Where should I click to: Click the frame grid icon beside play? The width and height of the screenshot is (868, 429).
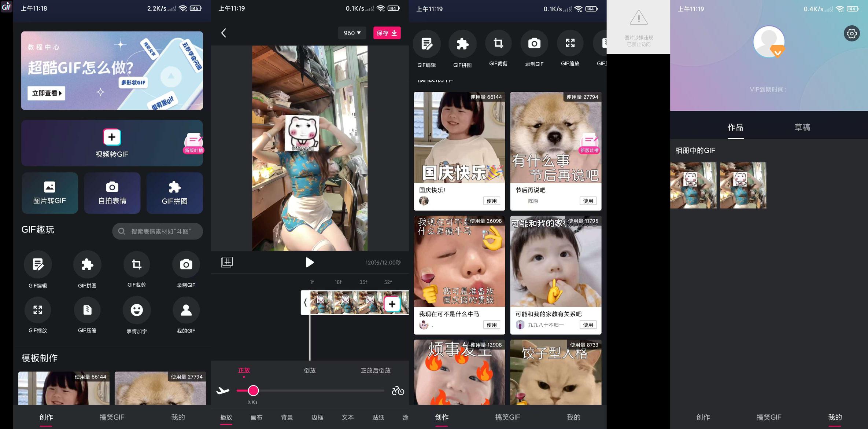point(227,262)
